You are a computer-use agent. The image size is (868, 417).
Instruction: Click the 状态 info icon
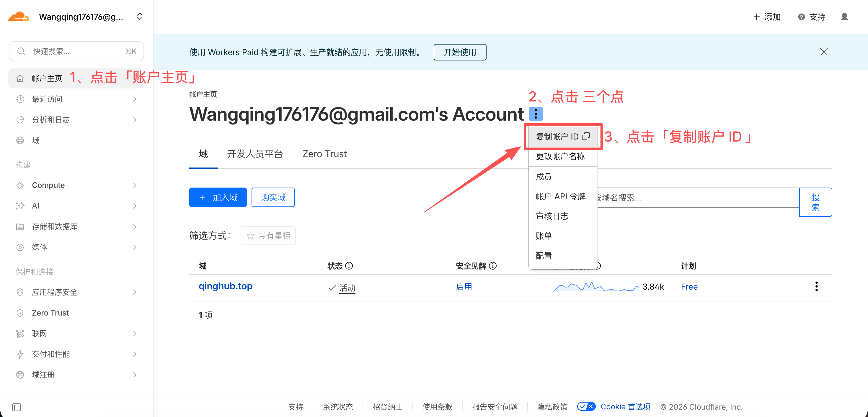click(350, 266)
